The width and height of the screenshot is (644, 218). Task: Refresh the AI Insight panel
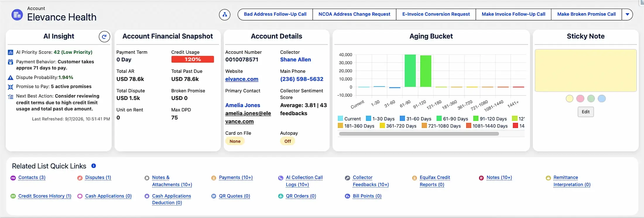click(104, 37)
